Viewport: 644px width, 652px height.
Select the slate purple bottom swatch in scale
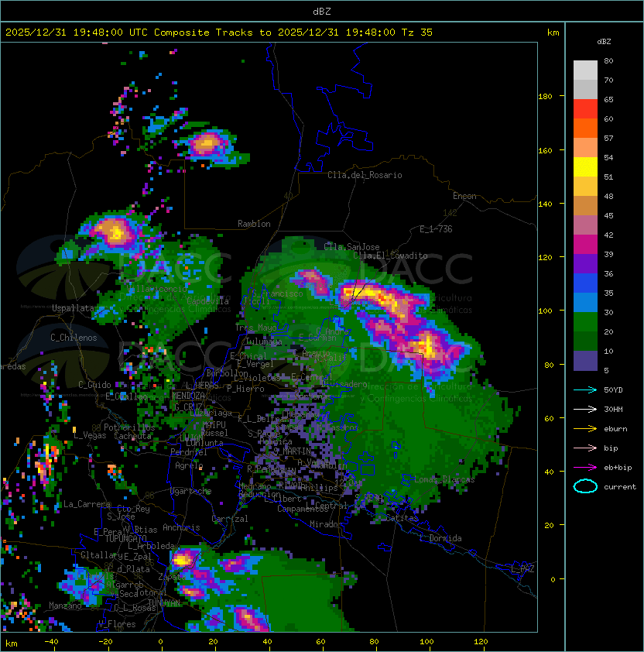585,361
